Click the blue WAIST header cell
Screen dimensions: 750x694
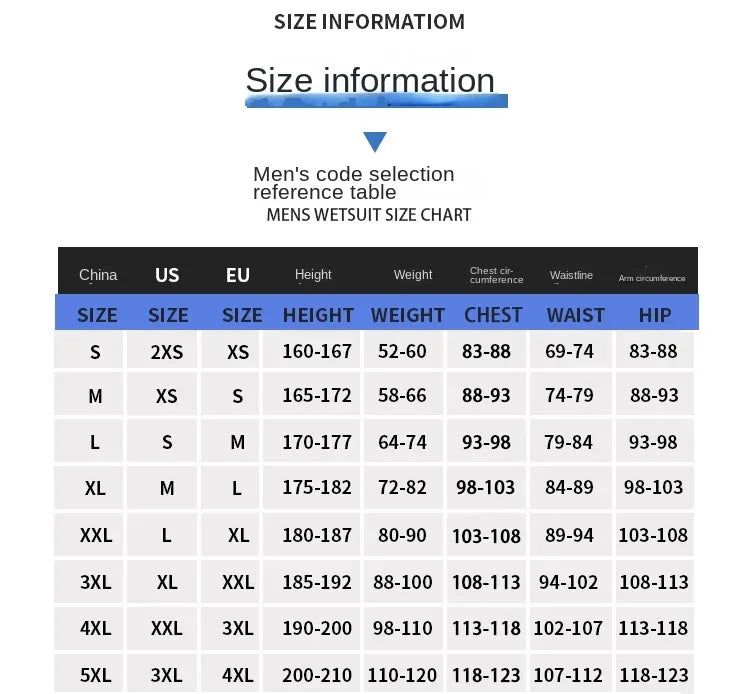point(575,315)
